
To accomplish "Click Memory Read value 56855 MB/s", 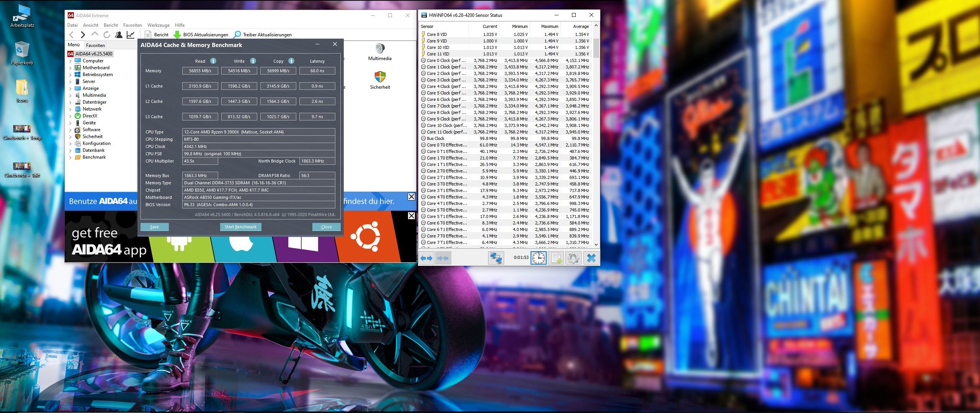I will [200, 71].
